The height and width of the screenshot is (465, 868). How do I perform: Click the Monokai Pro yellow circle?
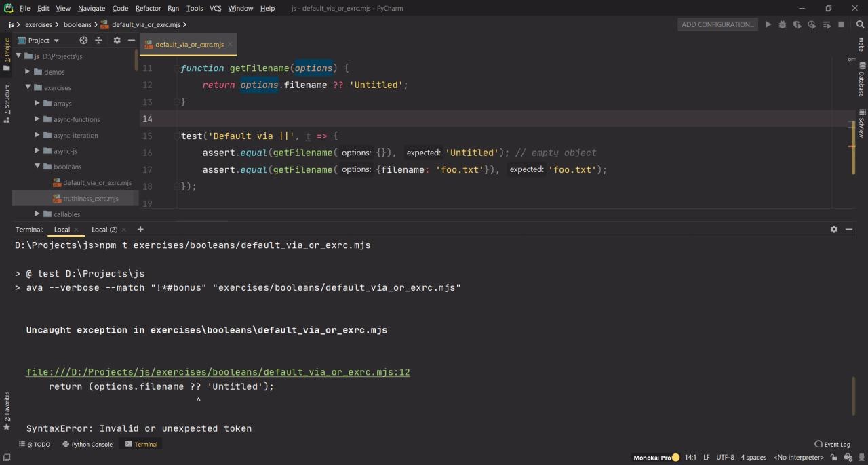pyautogui.click(x=675, y=458)
